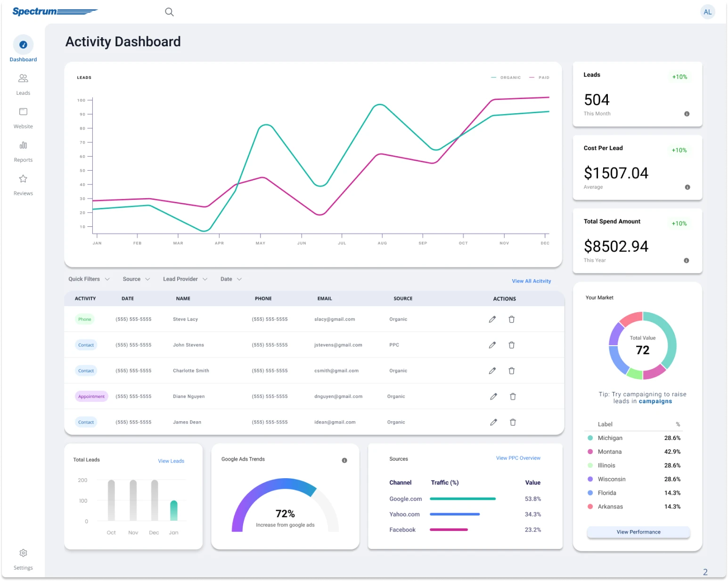Go to Reports in the sidebar
This screenshot has width=728, height=581.
click(x=23, y=151)
